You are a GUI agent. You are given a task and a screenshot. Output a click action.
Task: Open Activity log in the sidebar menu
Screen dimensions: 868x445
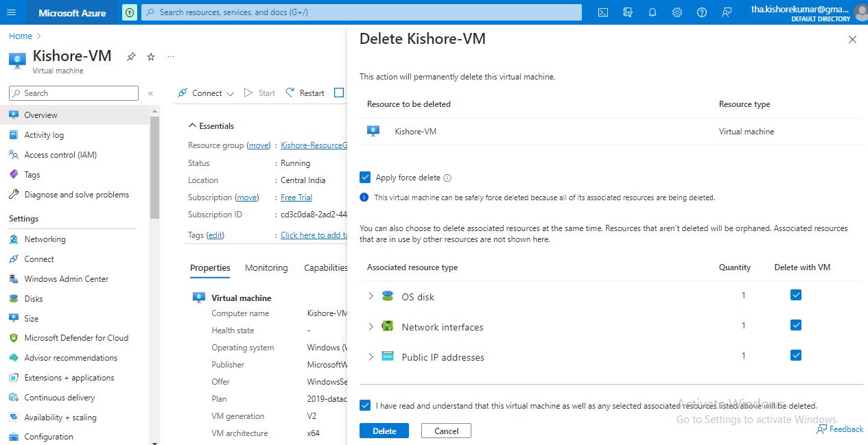tap(44, 135)
